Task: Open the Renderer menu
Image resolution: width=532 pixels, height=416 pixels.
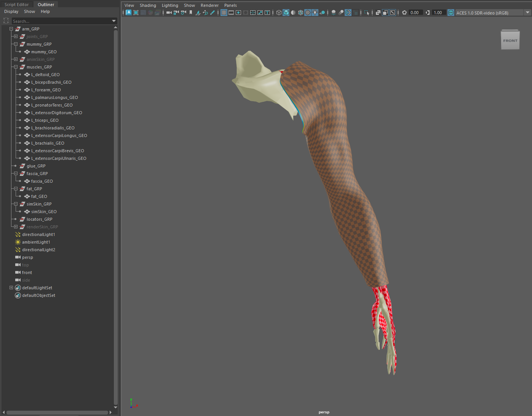Action: tap(209, 5)
